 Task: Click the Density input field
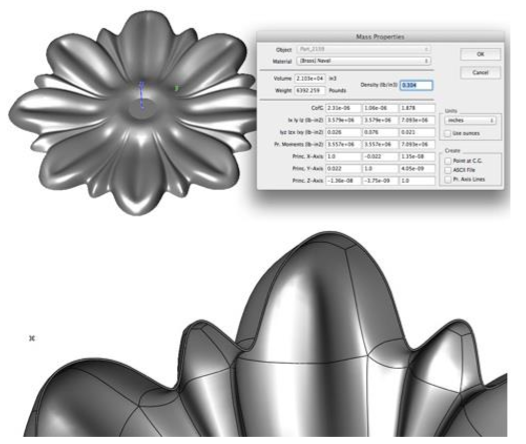(x=416, y=85)
